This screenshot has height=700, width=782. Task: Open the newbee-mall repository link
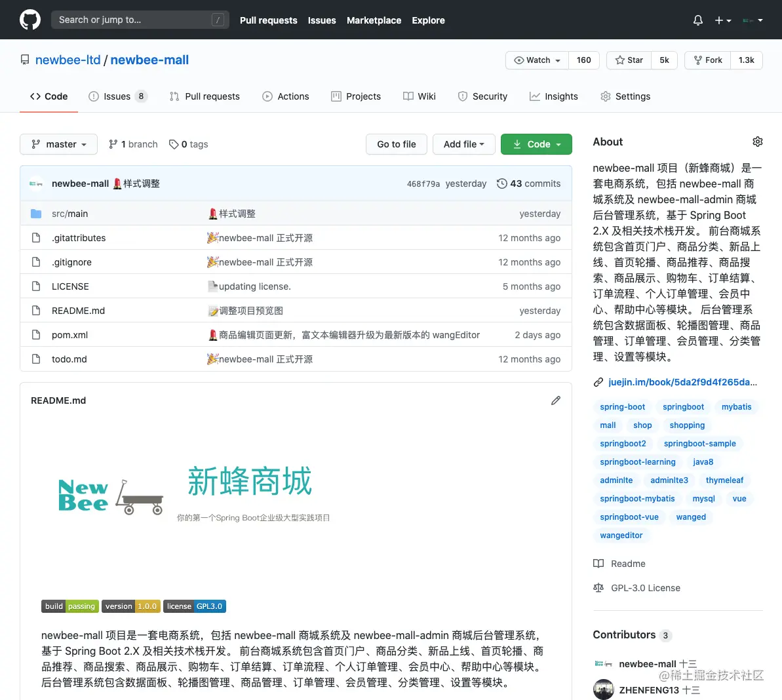tap(149, 60)
